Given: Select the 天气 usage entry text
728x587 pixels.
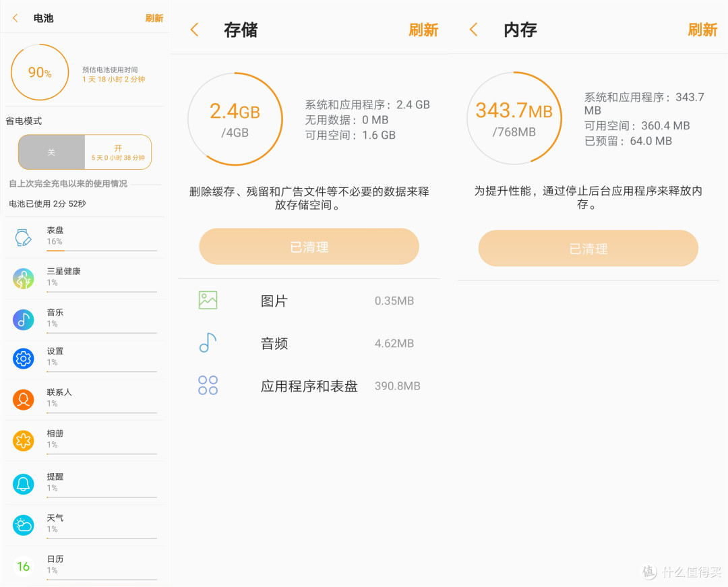Looking at the screenshot, I should tap(55, 518).
